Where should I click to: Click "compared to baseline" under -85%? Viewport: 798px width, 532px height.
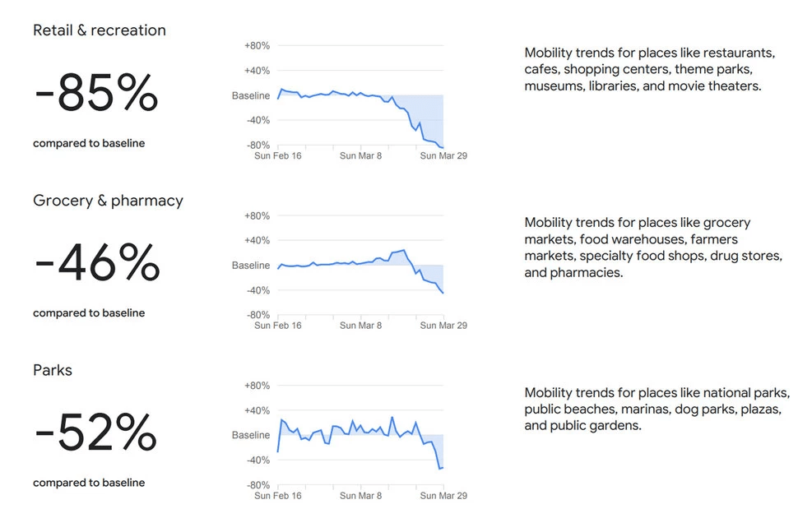89,143
